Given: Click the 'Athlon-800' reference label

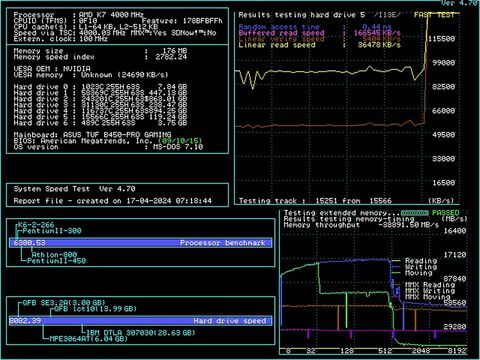Looking at the screenshot, I should [54, 255].
